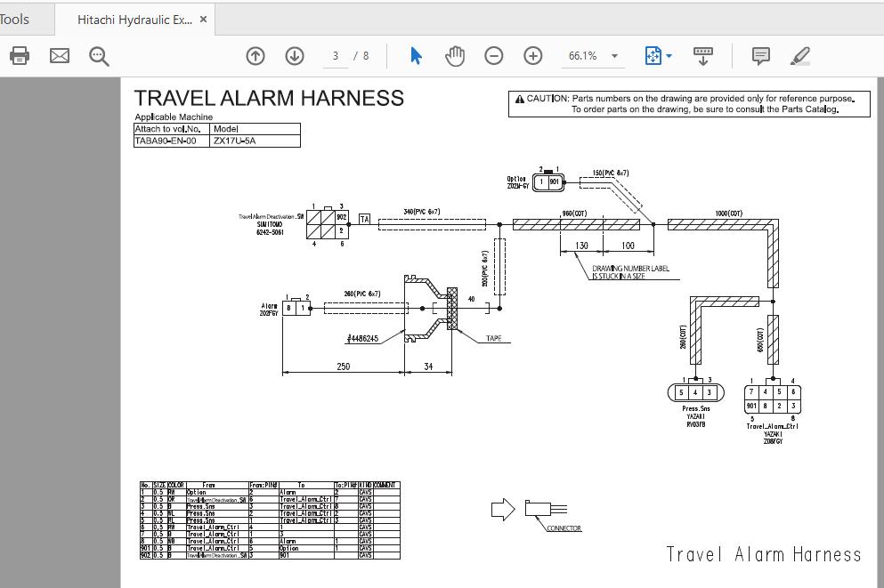Click the Applicable Machine heading

[x=174, y=117]
